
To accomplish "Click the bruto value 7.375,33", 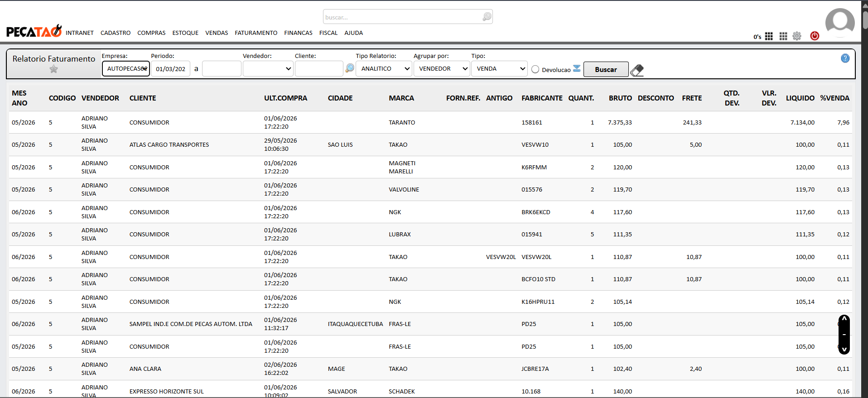I will tap(620, 123).
